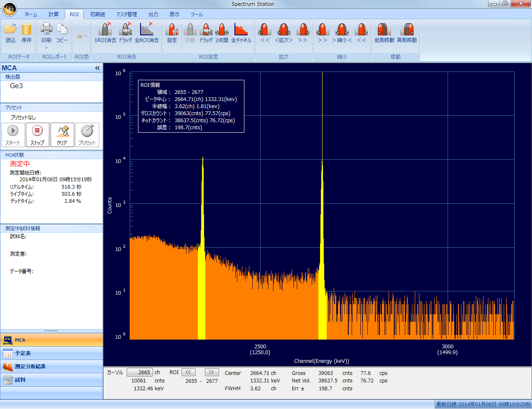532x409 pixels.
Task: Click the スタート measurement button
Action: coord(13,135)
